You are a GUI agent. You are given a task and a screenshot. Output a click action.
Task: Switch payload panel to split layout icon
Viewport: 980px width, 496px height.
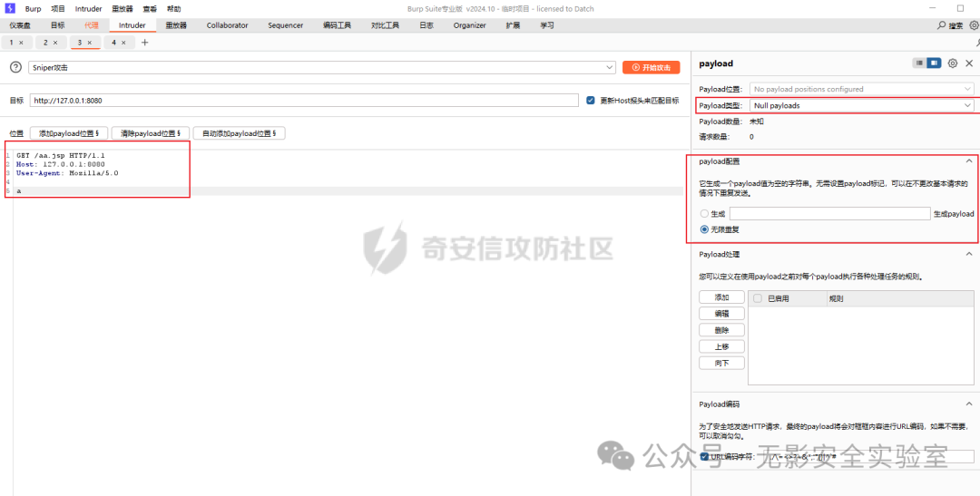[x=934, y=63]
